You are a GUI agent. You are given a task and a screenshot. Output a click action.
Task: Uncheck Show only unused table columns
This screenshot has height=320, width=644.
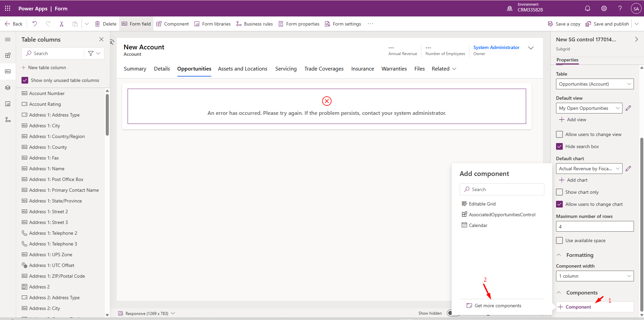(25, 80)
